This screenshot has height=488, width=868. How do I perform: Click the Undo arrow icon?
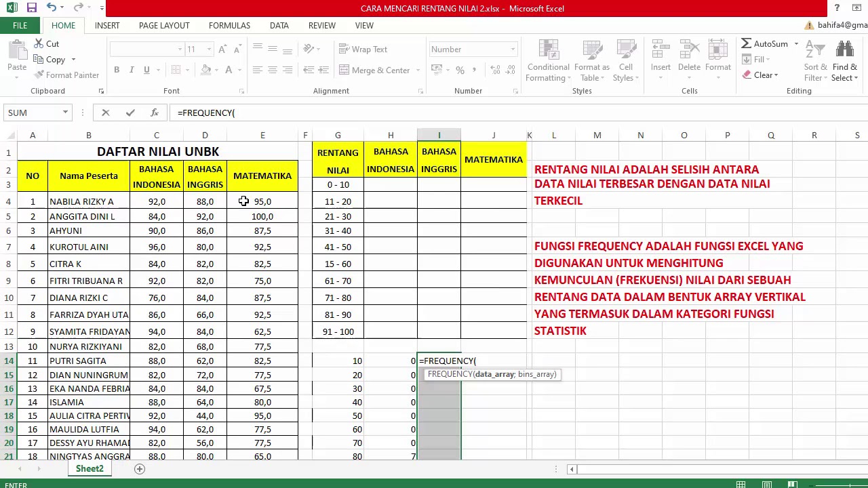pyautogui.click(x=52, y=8)
